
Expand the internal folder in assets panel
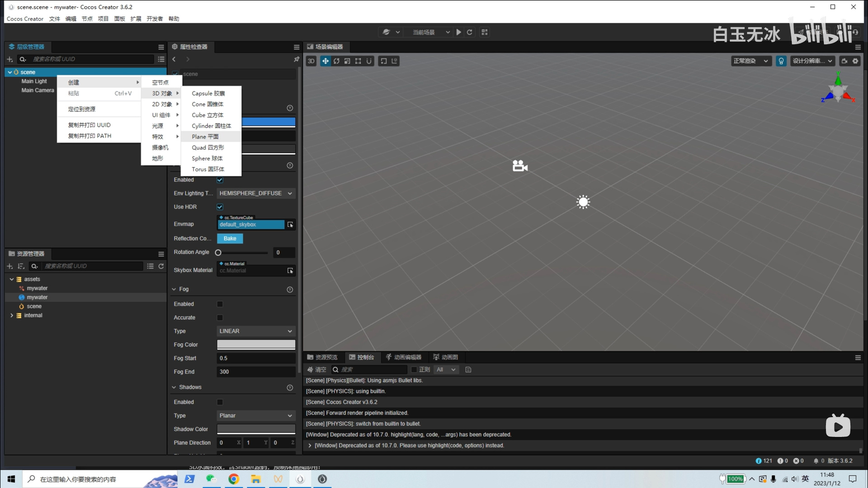pos(11,315)
